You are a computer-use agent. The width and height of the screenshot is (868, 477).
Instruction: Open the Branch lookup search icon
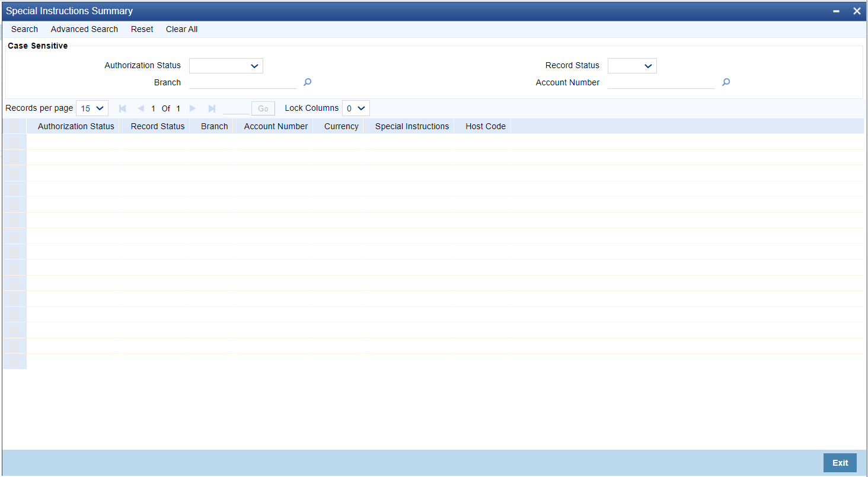click(307, 82)
